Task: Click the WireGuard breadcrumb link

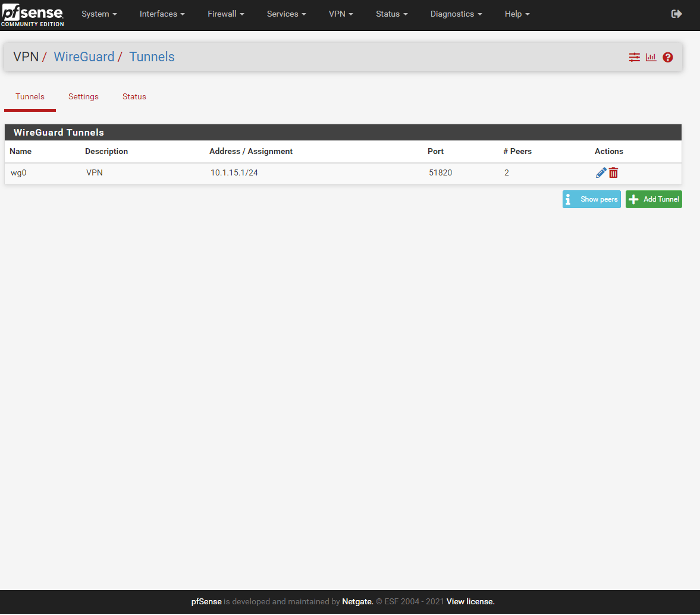Action: [84, 57]
